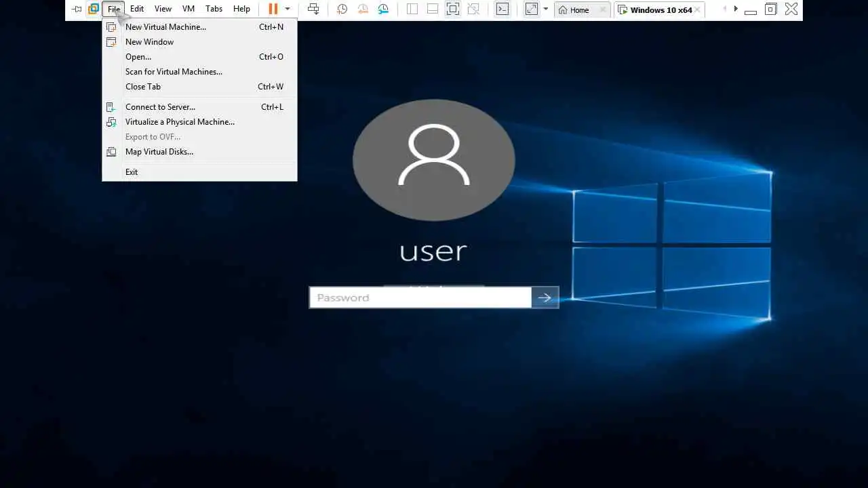The height and width of the screenshot is (488, 868).
Task: Toggle the library sidebar view icon
Action: (412, 9)
